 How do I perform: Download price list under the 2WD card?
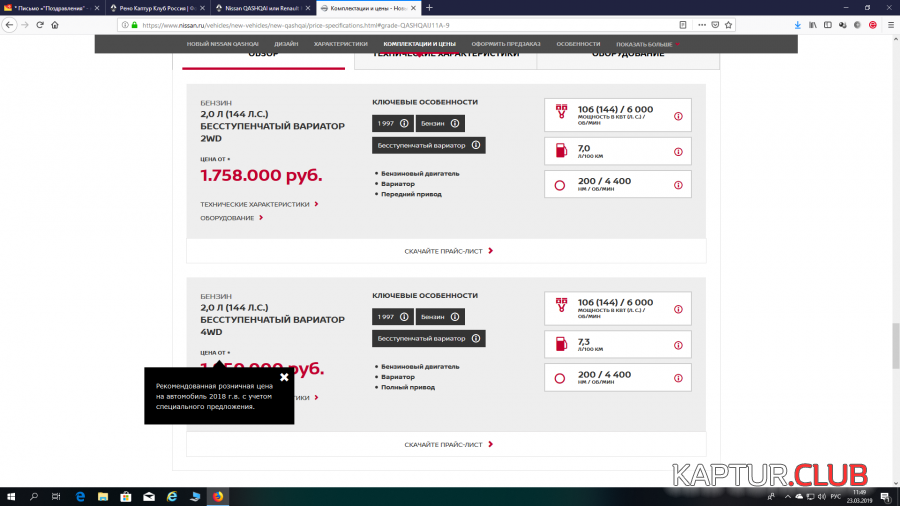[448, 251]
